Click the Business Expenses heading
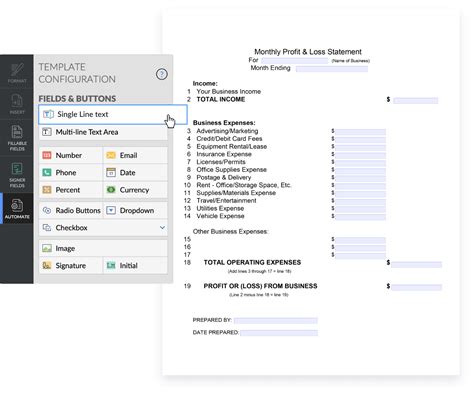The width and height of the screenshot is (474, 395). [x=224, y=123]
